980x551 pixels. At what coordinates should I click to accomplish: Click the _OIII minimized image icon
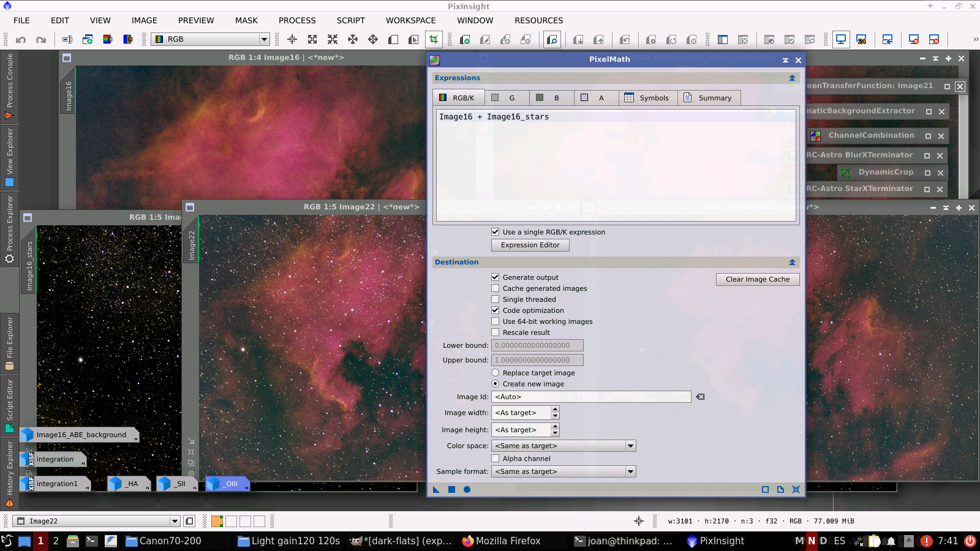click(x=227, y=484)
